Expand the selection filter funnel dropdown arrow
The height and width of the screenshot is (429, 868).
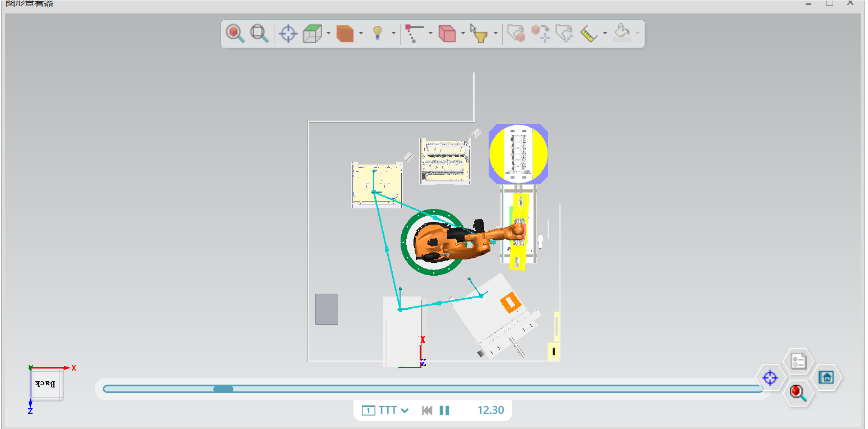495,34
